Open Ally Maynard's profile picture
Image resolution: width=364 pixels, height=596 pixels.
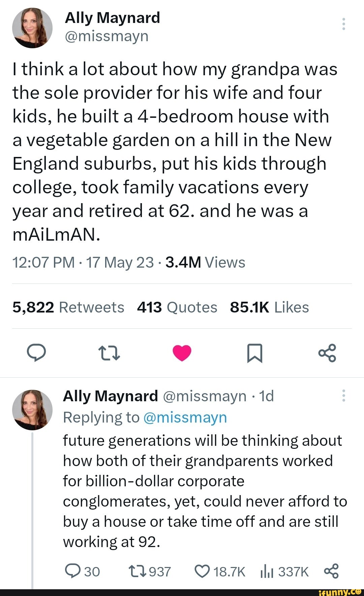pos(33,28)
